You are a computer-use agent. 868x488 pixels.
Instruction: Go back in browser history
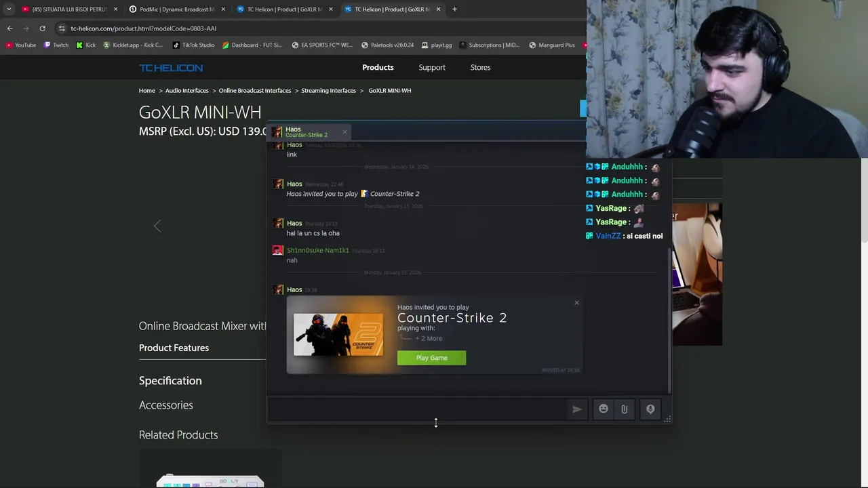tap(9, 28)
